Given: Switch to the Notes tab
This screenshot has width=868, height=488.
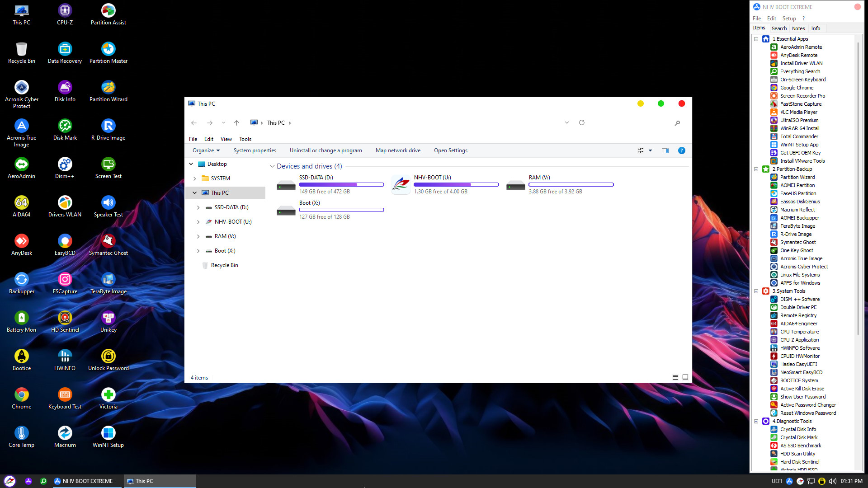Looking at the screenshot, I should click(x=798, y=28).
